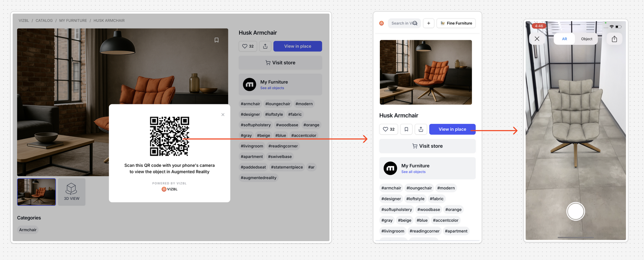Click View in place in mobile view
This screenshot has width=644, height=260.
452,129
